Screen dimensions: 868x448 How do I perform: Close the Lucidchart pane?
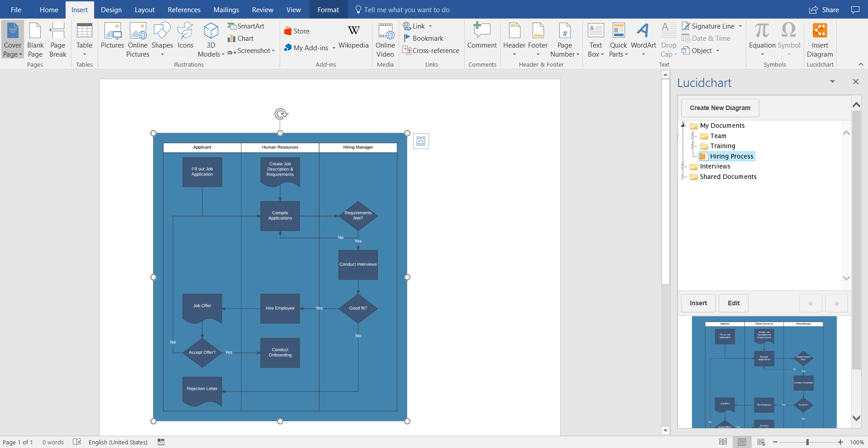pos(855,82)
